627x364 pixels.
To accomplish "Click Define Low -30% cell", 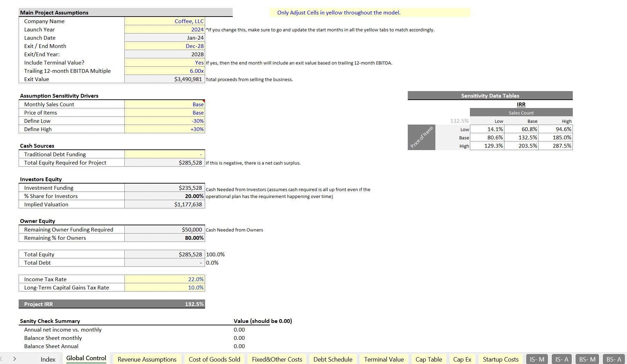I will tap(164, 121).
